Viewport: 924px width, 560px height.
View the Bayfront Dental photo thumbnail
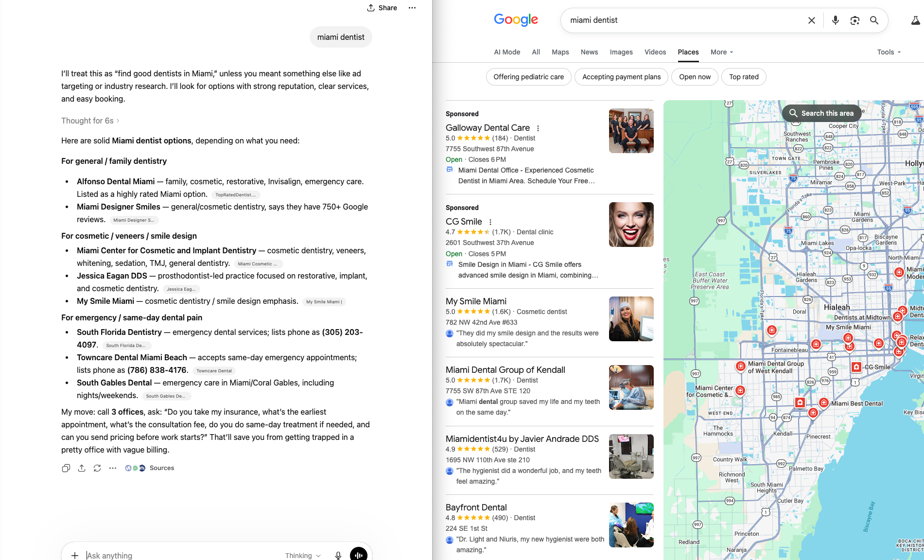point(631,525)
